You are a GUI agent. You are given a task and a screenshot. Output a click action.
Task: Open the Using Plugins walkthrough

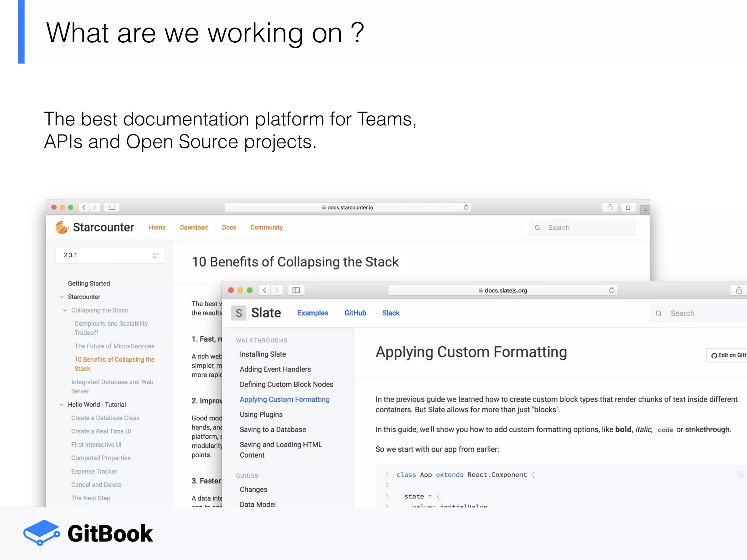click(261, 415)
